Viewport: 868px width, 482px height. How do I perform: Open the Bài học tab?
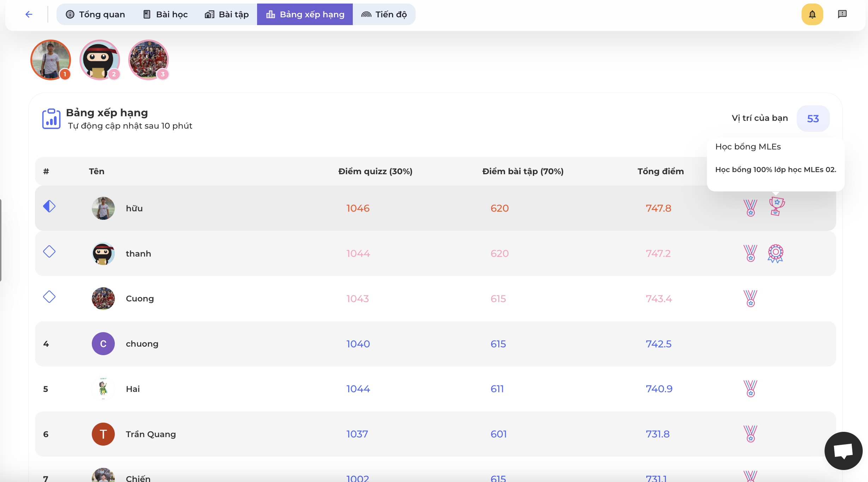(x=165, y=14)
